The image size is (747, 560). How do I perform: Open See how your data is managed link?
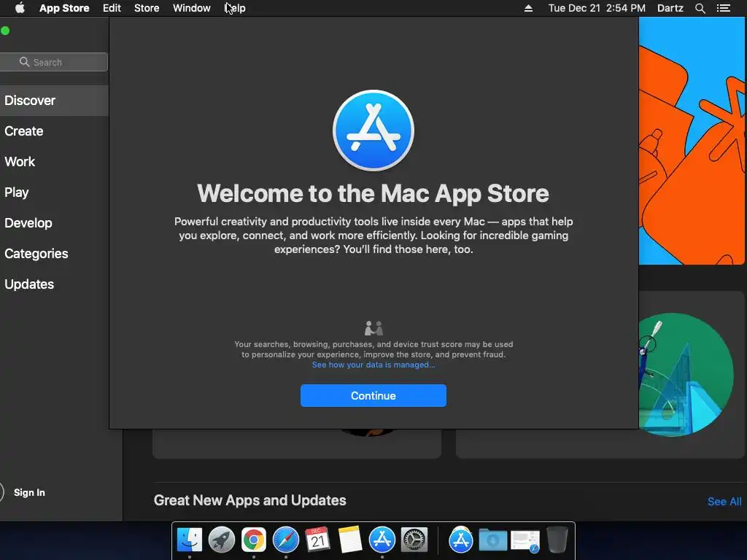[x=373, y=365]
